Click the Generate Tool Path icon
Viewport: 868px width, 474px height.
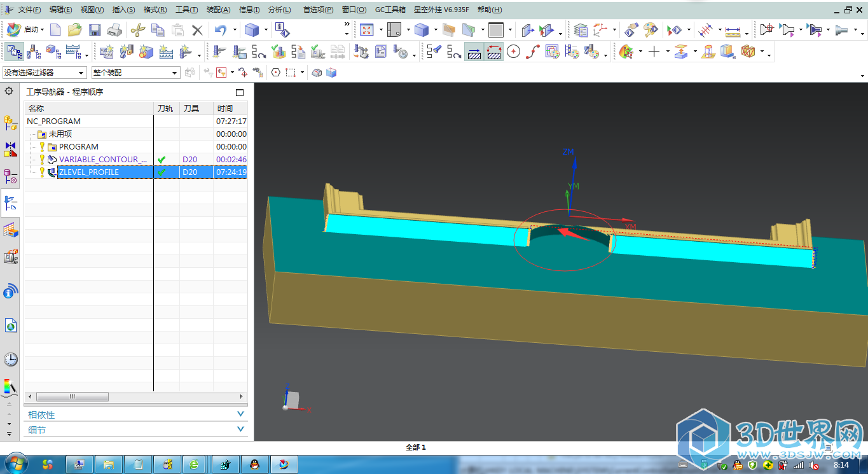220,52
